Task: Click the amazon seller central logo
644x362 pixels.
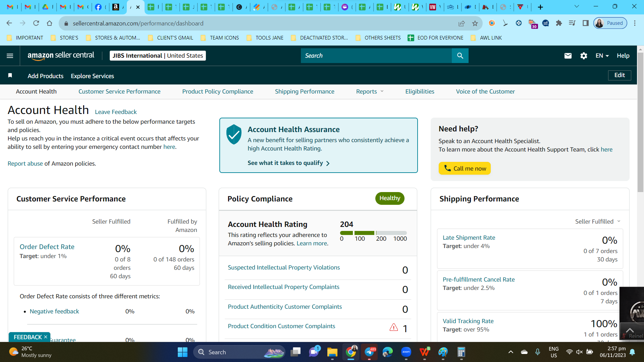Action: click(x=61, y=56)
